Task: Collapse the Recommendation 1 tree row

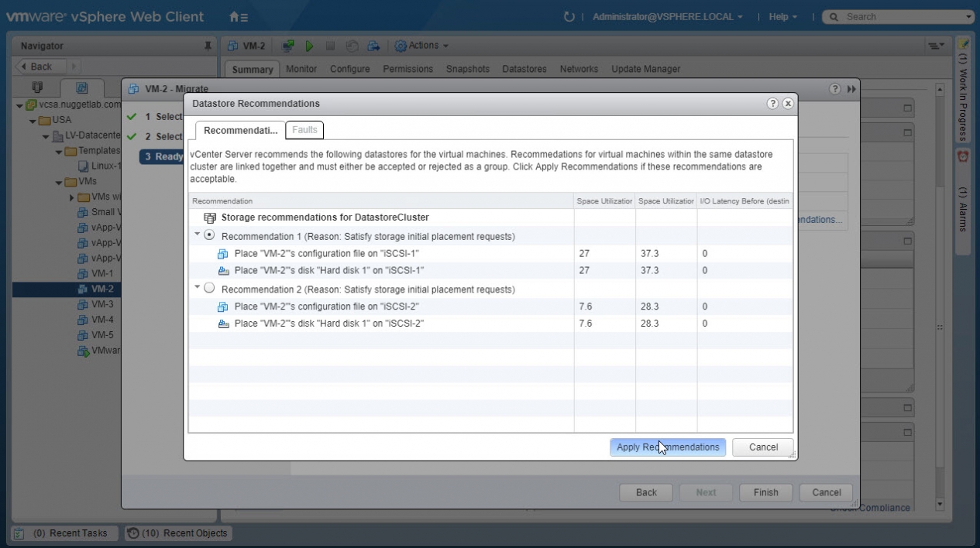Action: 197,235
